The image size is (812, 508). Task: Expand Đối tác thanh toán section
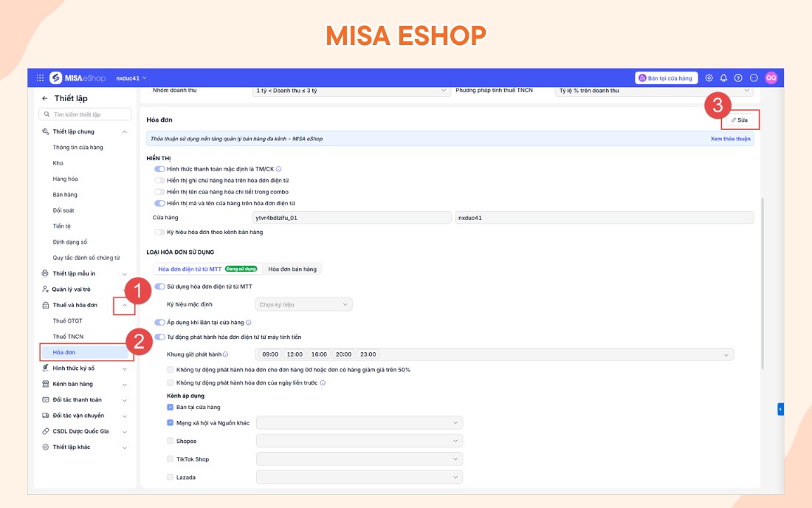pyautogui.click(x=125, y=400)
